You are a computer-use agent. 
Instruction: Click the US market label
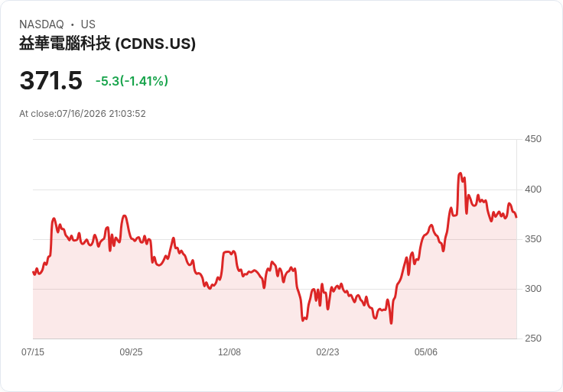88,24
